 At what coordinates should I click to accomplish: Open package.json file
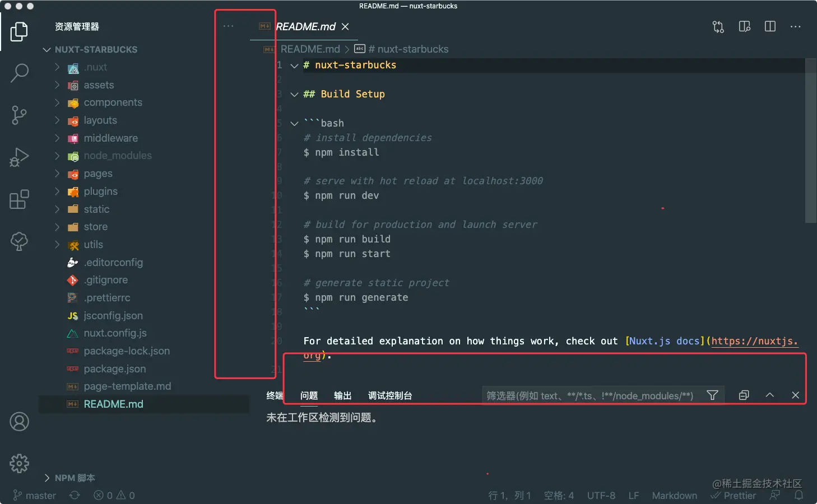[114, 369]
